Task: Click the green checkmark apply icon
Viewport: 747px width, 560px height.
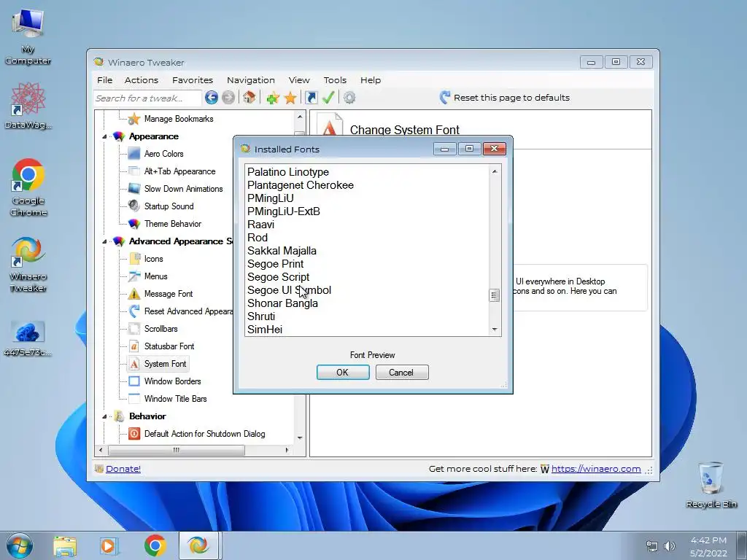Action: [x=328, y=98]
